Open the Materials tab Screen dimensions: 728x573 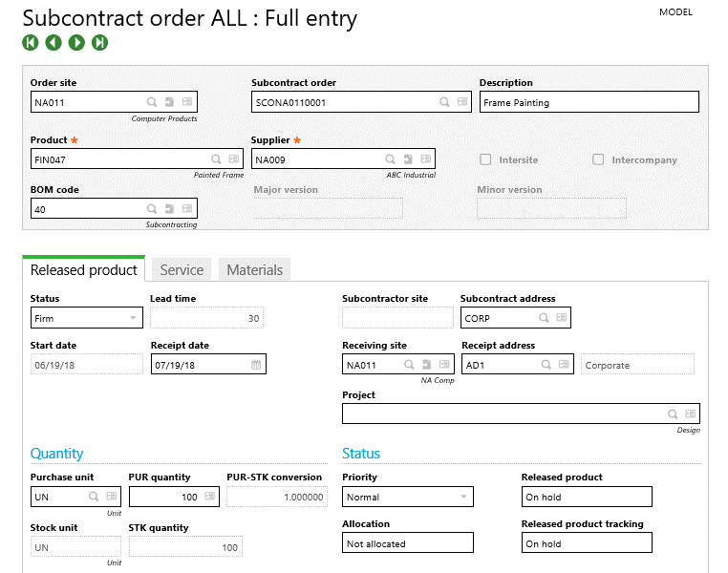point(254,270)
